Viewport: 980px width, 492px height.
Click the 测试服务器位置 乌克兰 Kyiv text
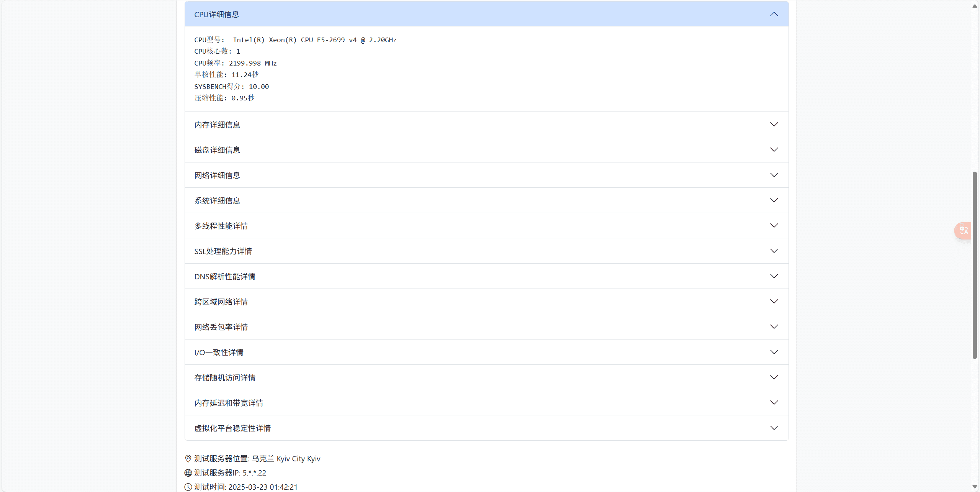[257, 459]
